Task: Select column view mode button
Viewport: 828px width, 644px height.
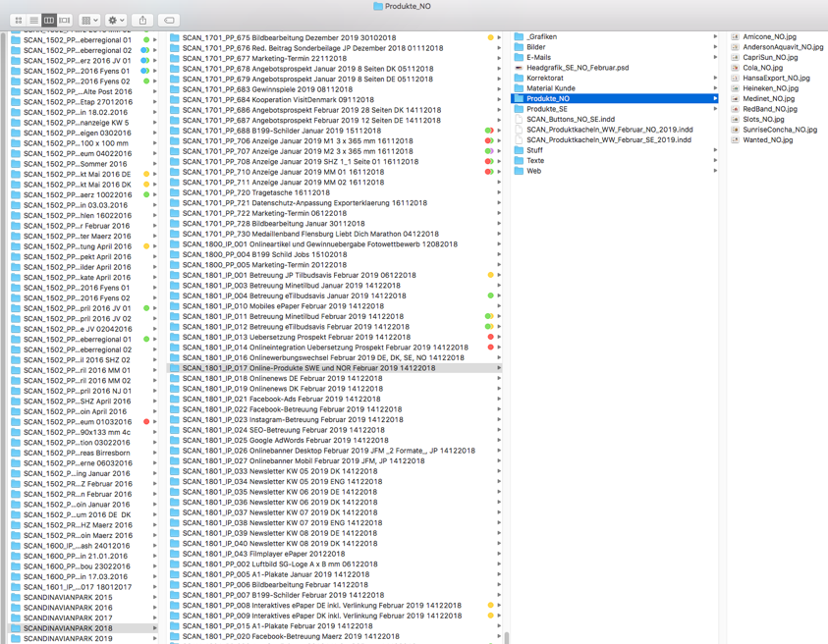Action: click(49, 20)
